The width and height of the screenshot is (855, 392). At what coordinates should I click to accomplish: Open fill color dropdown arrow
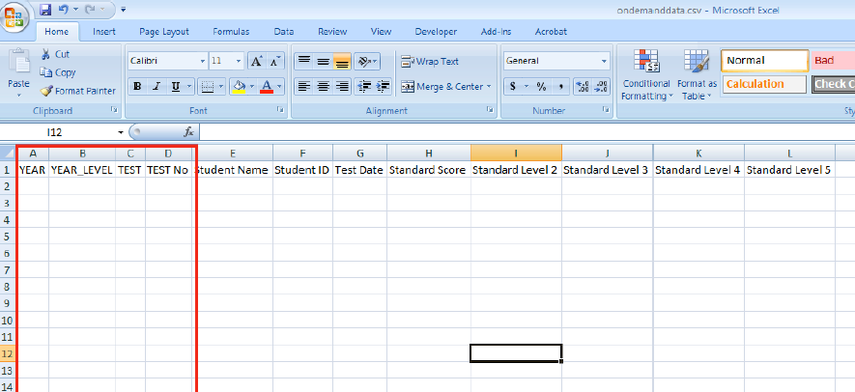(251, 86)
